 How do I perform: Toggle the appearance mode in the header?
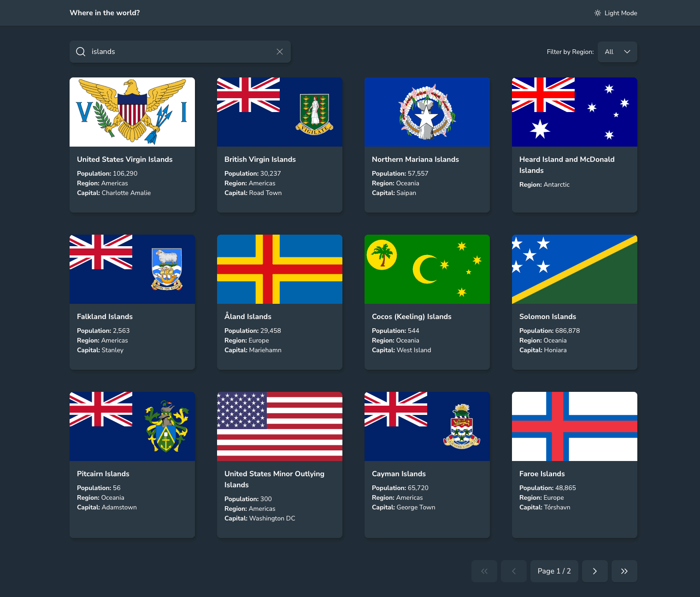tap(616, 13)
